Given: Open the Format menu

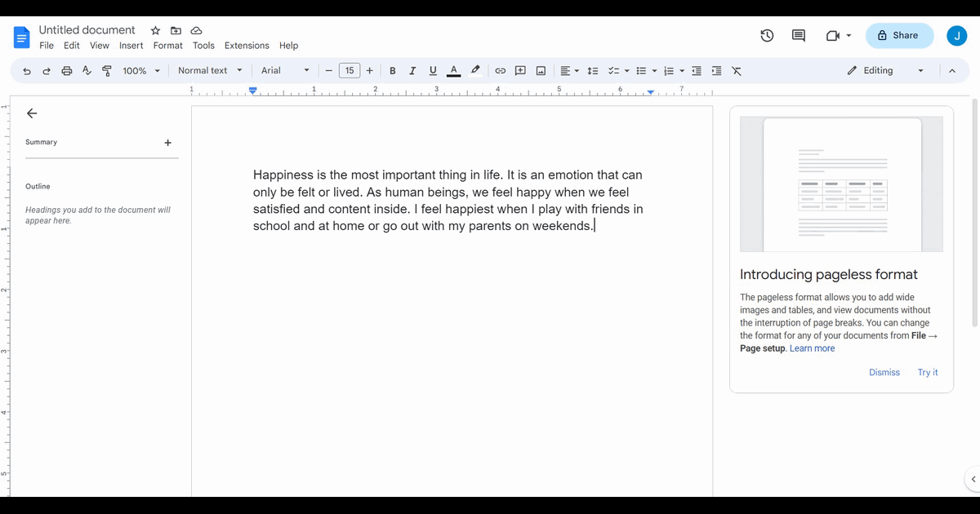Looking at the screenshot, I should pos(168,46).
